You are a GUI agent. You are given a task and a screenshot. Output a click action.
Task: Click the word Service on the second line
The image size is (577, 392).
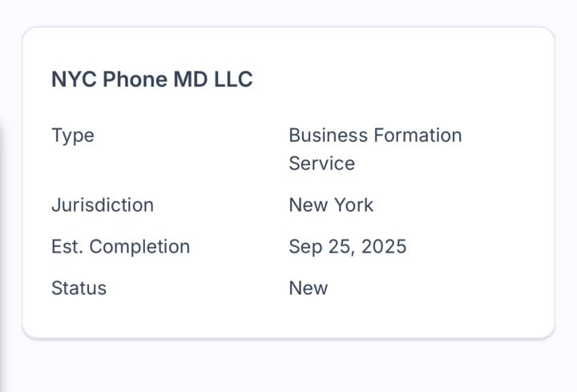pyautogui.click(x=321, y=164)
